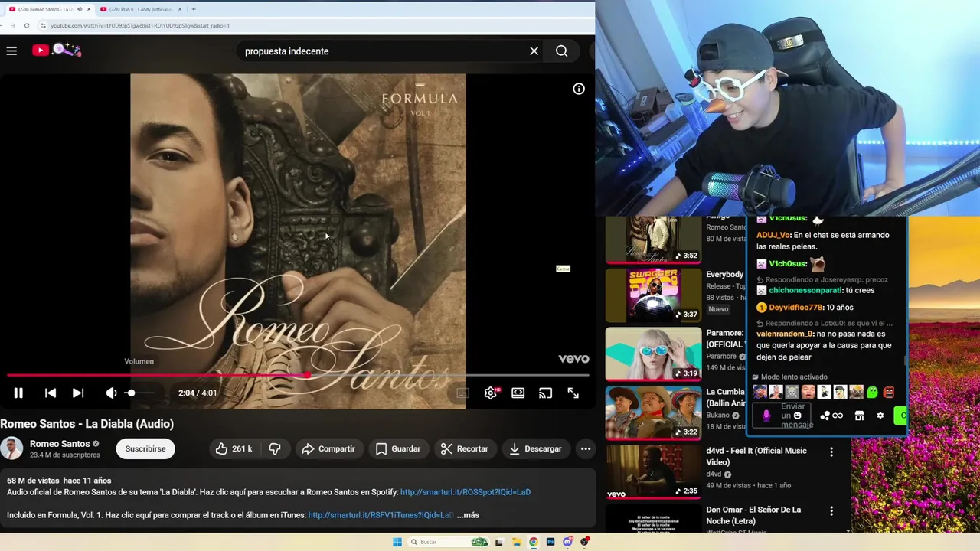
Task: Open the player settings gear
Action: [491, 393]
